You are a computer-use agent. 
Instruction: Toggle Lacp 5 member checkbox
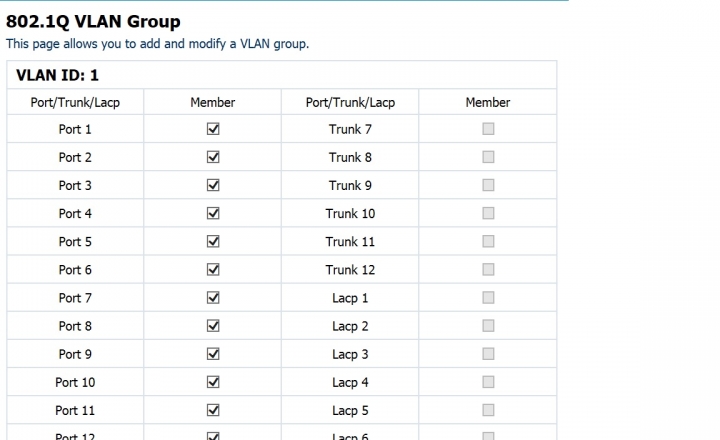(x=488, y=410)
